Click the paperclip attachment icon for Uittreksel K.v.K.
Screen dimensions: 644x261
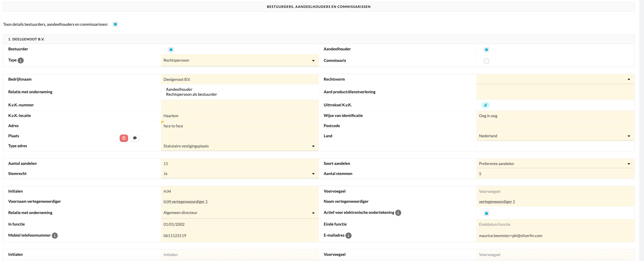485,105
